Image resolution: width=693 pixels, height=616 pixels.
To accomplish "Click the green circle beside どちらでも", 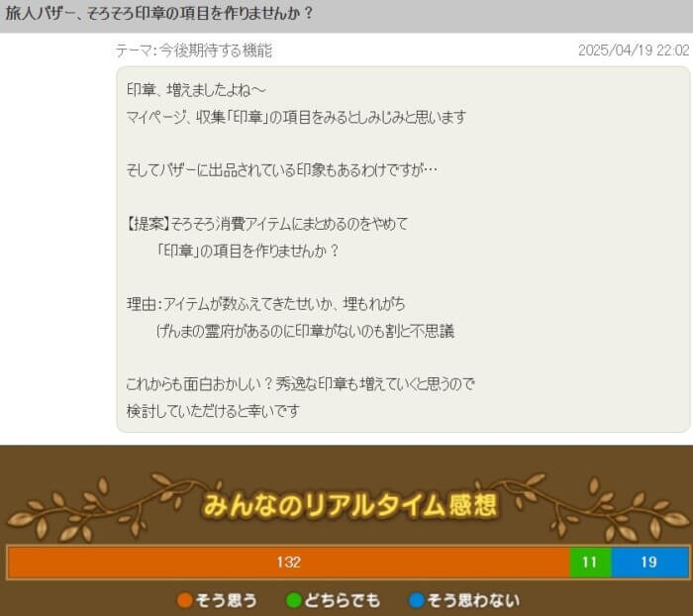I will [x=294, y=600].
